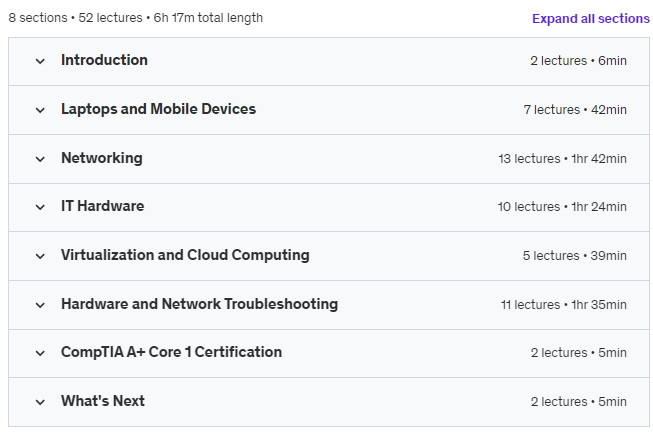Open the What's Next section title

[103, 401]
